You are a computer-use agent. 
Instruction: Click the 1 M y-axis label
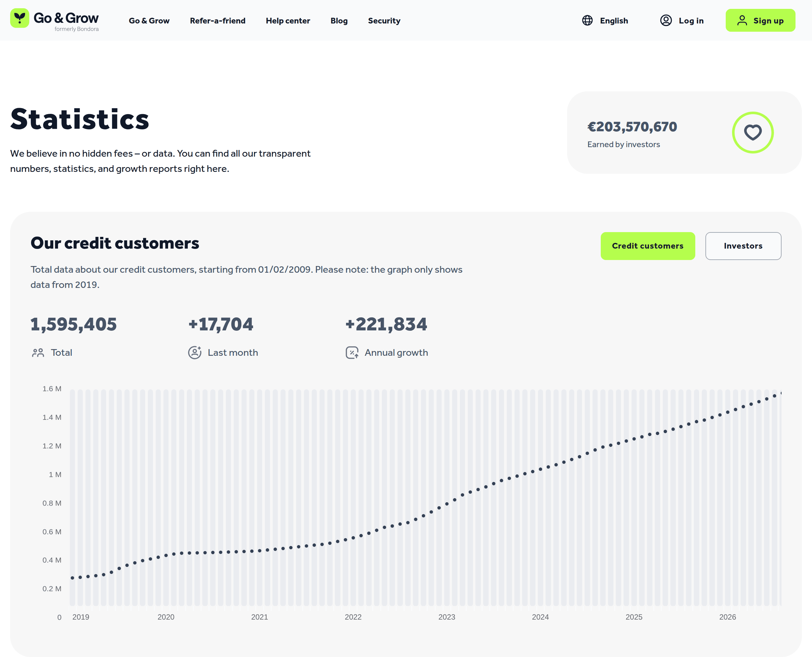pyautogui.click(x=55, y=475)
